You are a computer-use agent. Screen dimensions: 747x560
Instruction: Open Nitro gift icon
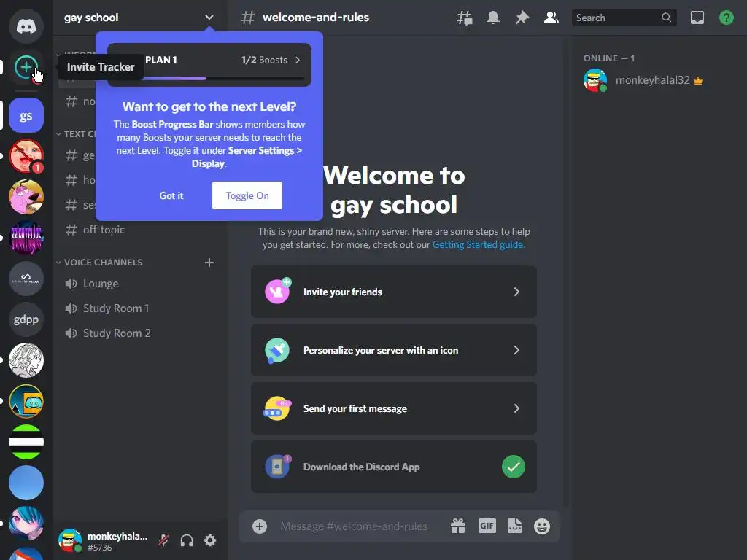pyautogui.click(x=458, y=526)
